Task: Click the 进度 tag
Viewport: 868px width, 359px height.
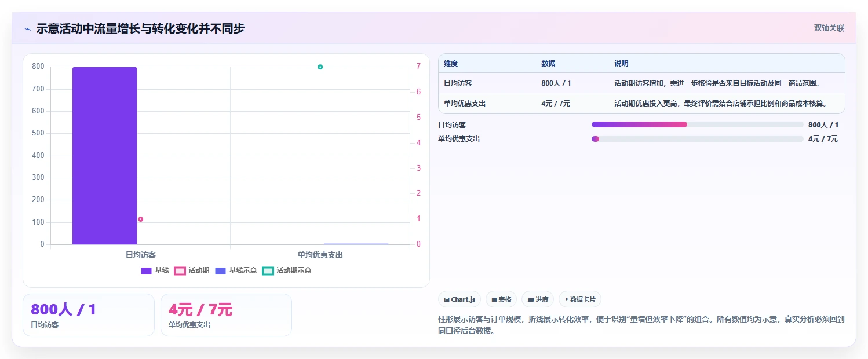Action: [538, 299]
